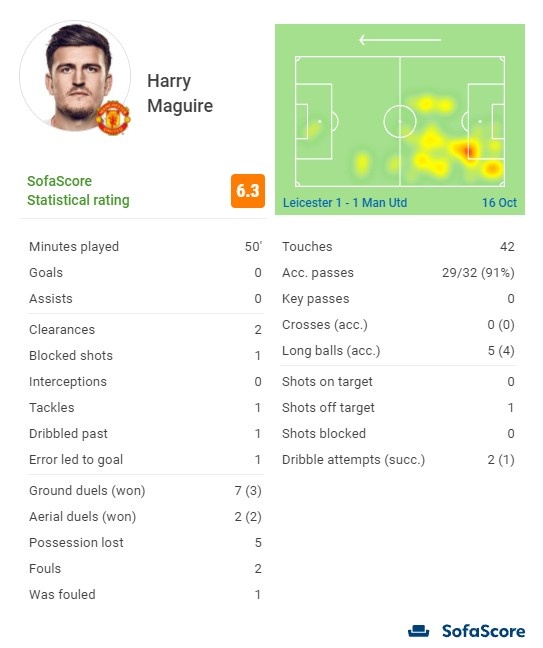Select the Minutes played row
The height and width of the screenshot is (648, 543).
(145, 247)
